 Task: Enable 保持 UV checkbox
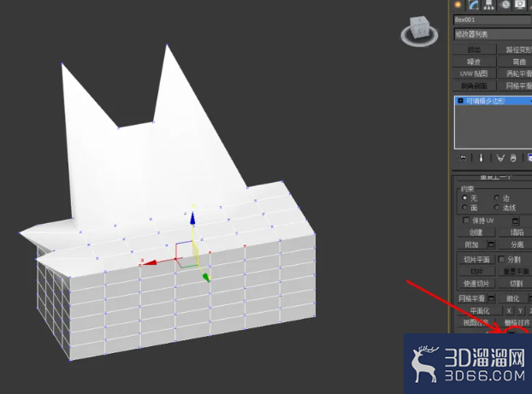pos(466,221)
